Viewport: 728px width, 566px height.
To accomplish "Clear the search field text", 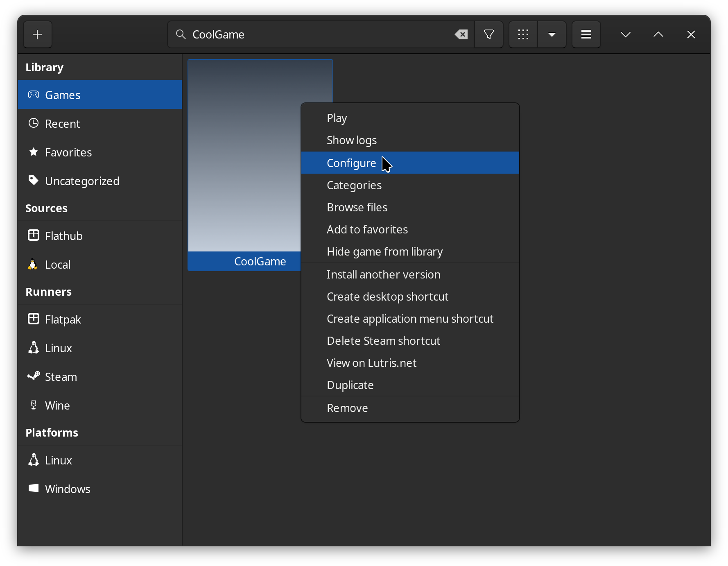I will [x=461, y=35].
